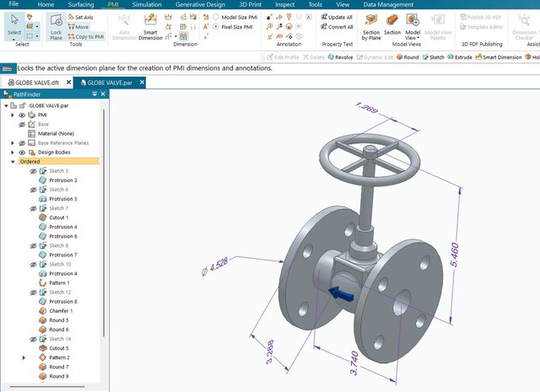Image resolution: width=540 pixels, height=392 pixels.
Task: Click the blue flow arrow on valve
Action: 341,293
